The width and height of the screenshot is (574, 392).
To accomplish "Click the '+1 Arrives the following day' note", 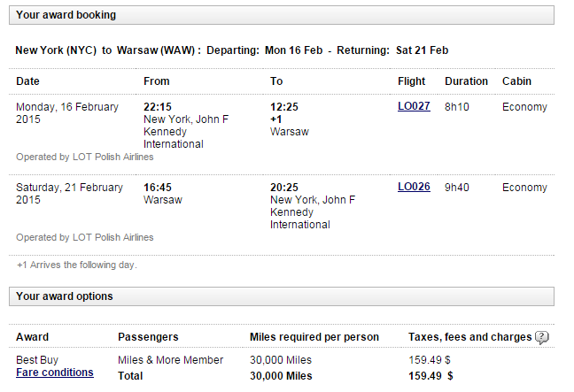I will [x=77, y=265].
